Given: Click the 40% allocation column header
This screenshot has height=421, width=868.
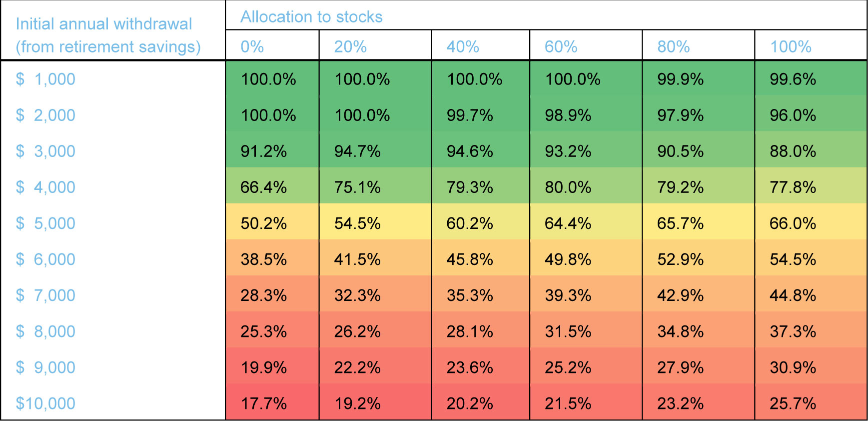Looking at the screenshot, I should (463, 46).
